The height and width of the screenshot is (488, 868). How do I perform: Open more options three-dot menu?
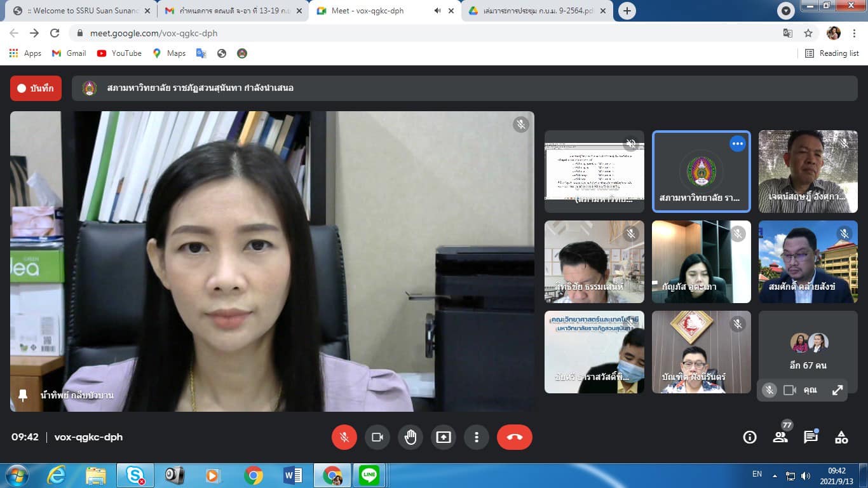(x=476, y=437)
